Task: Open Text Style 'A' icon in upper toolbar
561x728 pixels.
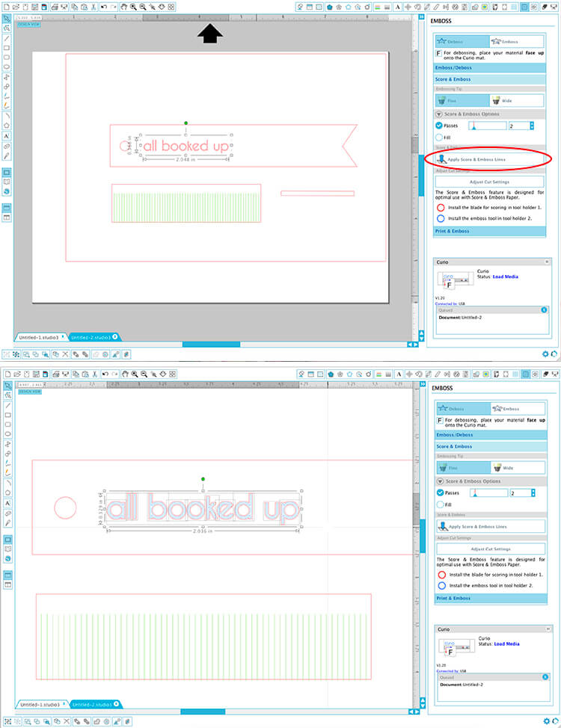Action: point(397,7)
